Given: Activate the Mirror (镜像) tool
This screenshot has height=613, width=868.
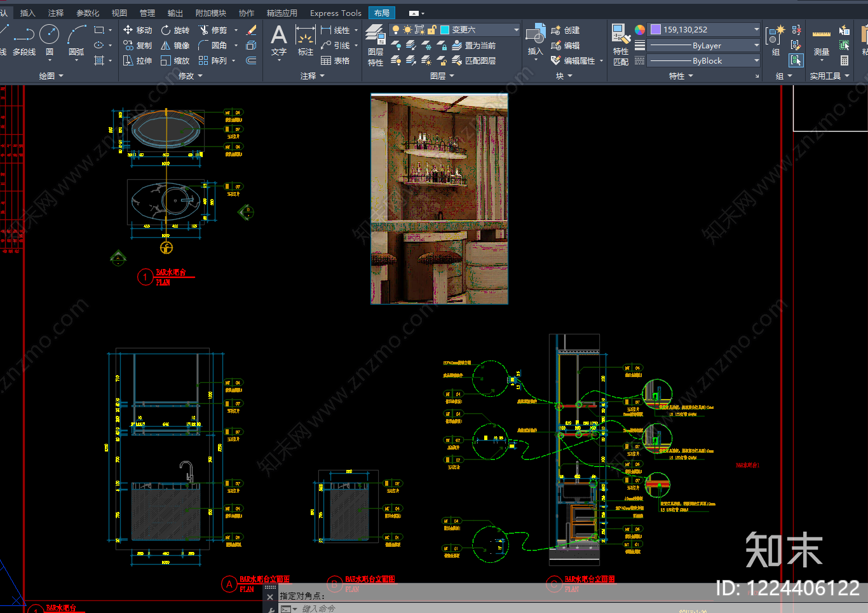Looking at the screenshot, I should click(175, 45).
